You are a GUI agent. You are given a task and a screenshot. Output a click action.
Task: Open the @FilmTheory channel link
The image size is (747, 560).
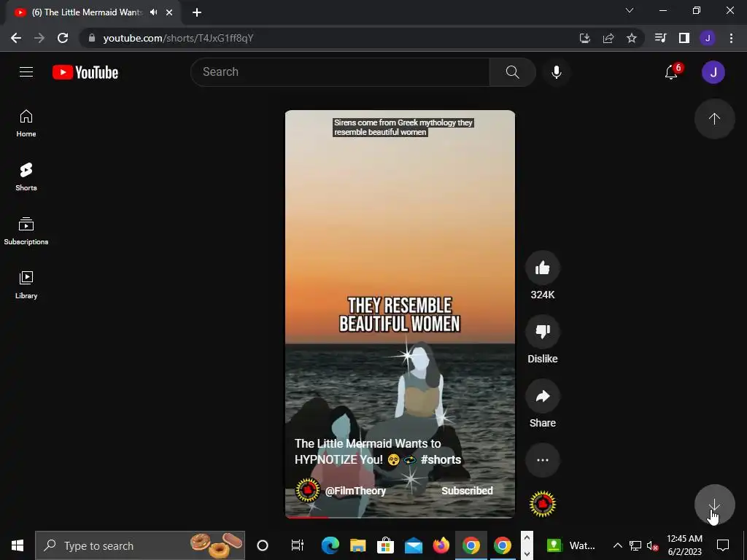point(355,491)
